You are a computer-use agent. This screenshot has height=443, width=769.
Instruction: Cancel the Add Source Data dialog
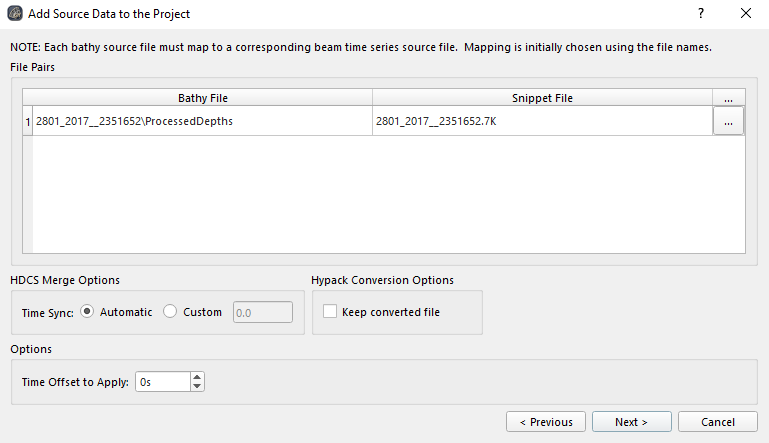717,422
